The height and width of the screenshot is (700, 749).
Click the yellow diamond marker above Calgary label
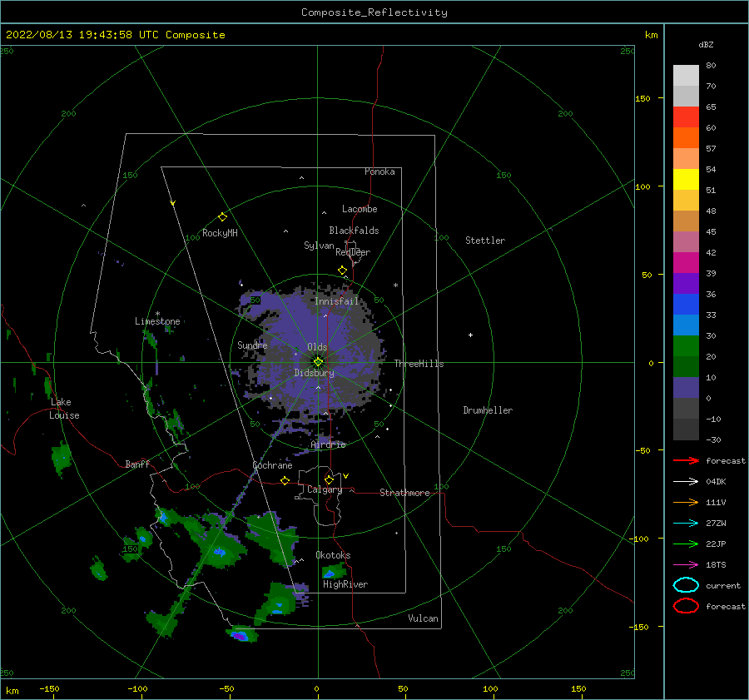point(329,479)
